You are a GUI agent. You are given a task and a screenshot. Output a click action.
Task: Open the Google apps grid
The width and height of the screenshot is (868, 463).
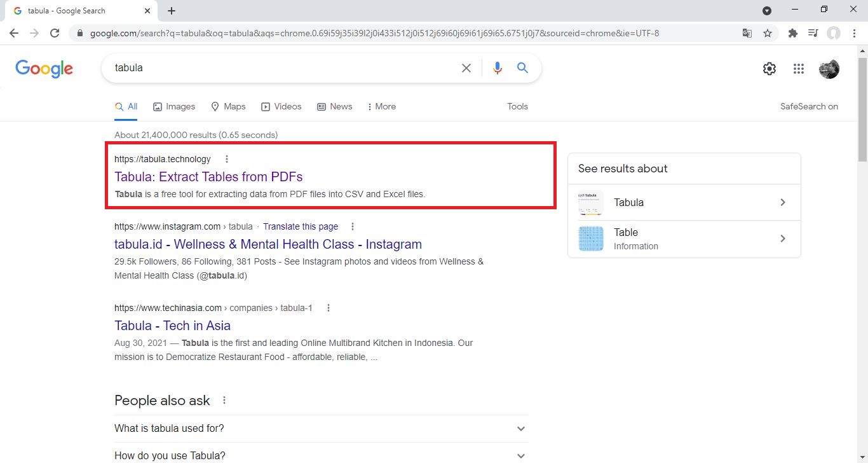coord(799,69)
